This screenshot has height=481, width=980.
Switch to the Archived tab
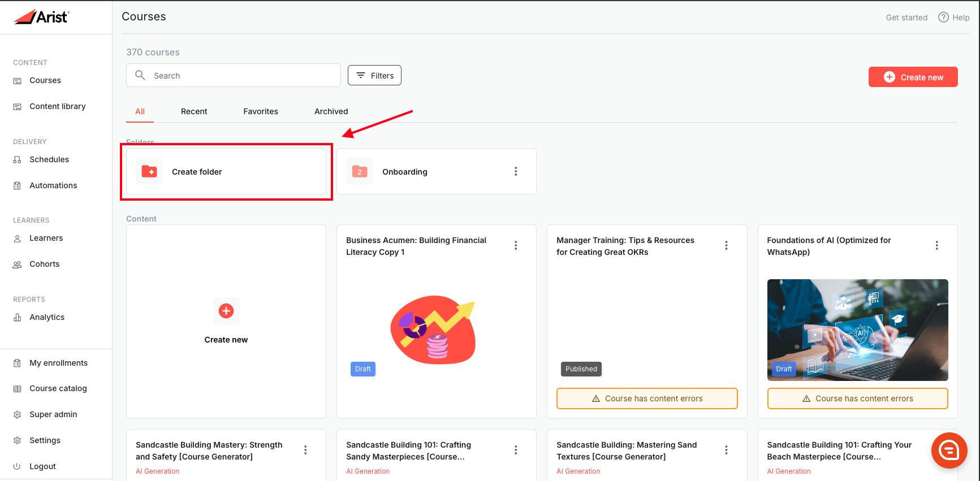(x=331, y=111)
